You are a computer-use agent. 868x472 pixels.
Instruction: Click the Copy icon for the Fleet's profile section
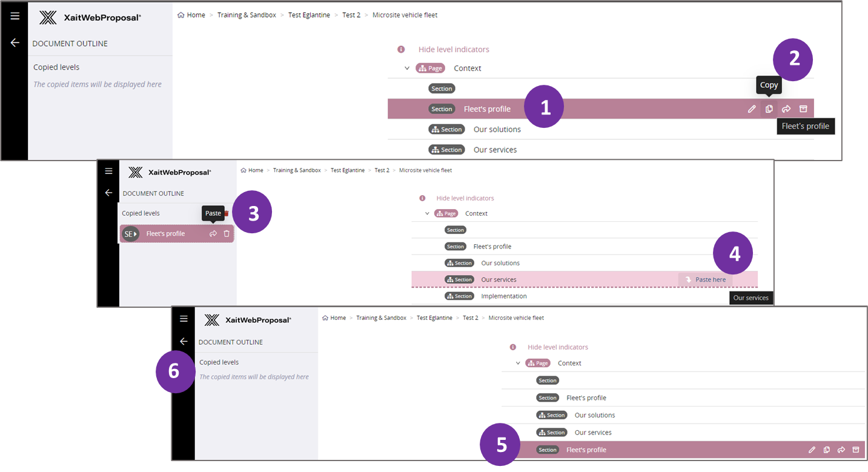pos(769,108)
